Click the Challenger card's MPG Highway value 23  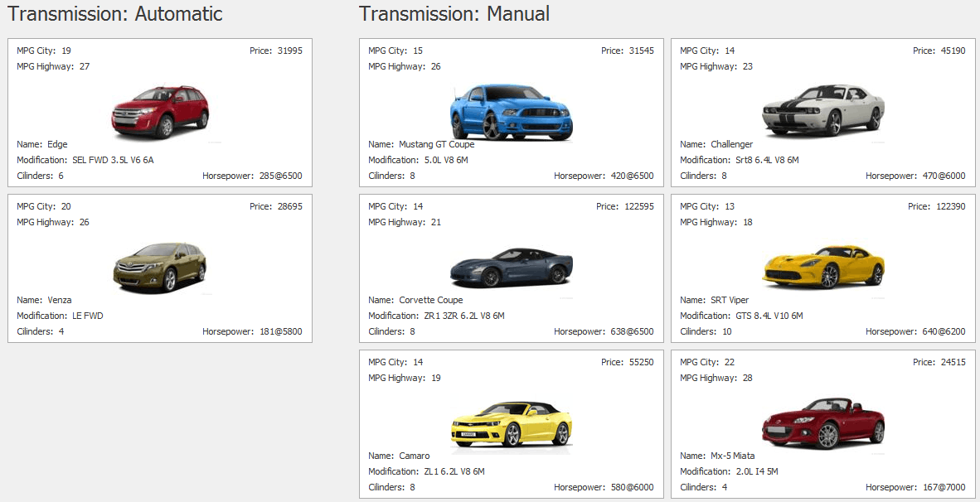point(748,66)
